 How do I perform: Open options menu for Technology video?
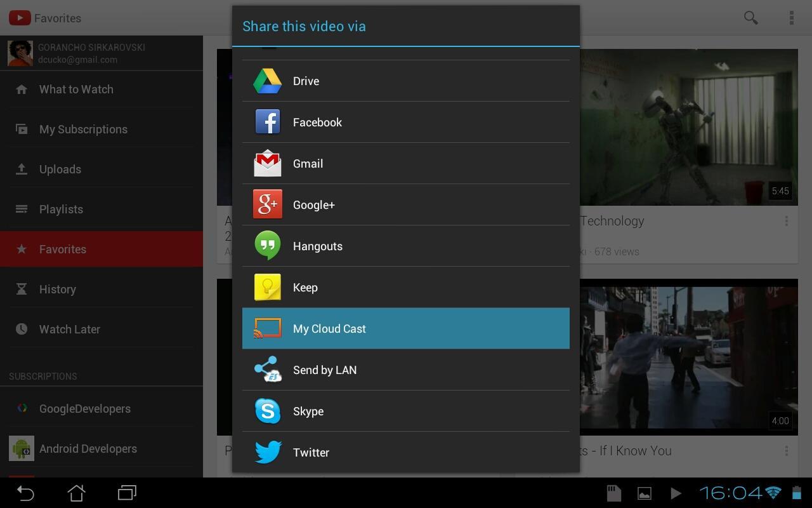(x=787, y=221)
